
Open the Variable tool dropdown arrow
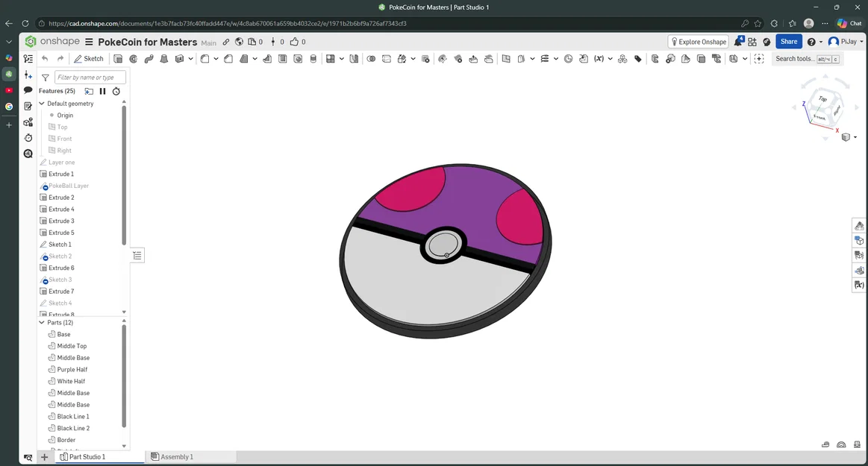tap(610, 59)
